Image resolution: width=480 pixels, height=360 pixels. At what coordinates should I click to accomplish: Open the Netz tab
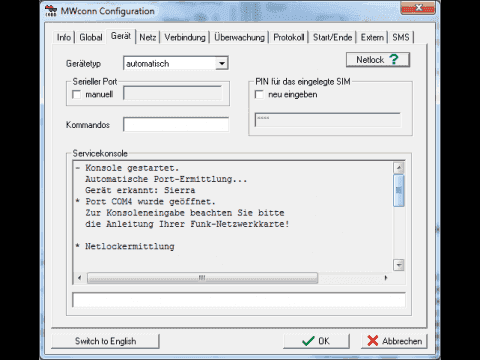pyautogui.click(x=148, y=37)
